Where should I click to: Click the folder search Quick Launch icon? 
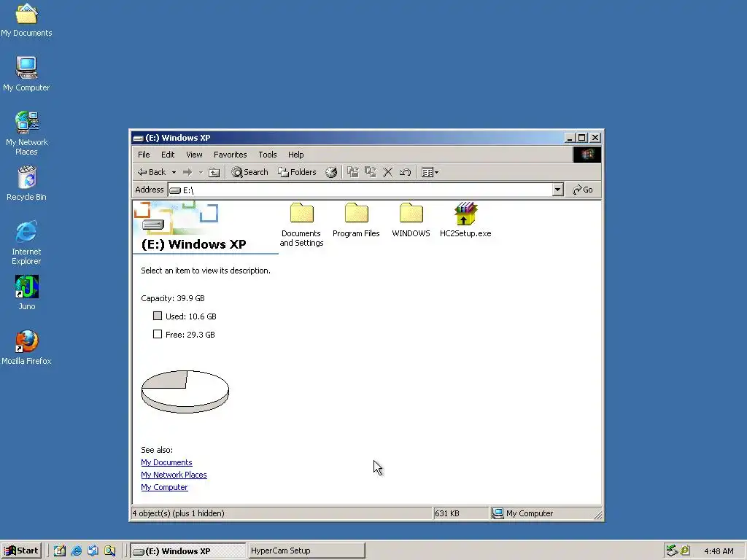pos(109,551)
